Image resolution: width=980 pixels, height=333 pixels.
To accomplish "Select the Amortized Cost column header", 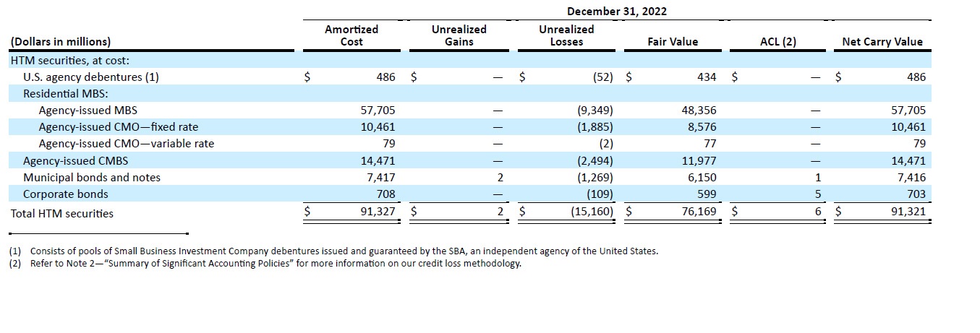I will pos(351,35).
